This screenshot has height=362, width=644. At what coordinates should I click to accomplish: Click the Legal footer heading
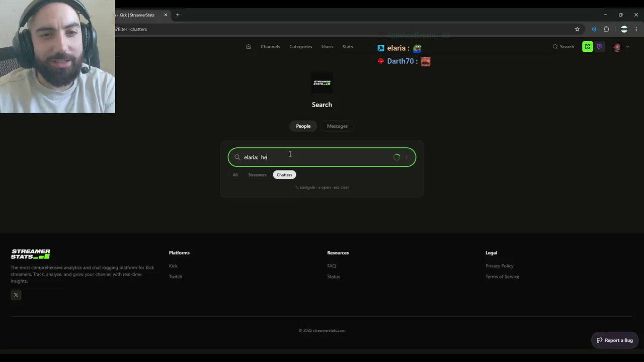491,253
